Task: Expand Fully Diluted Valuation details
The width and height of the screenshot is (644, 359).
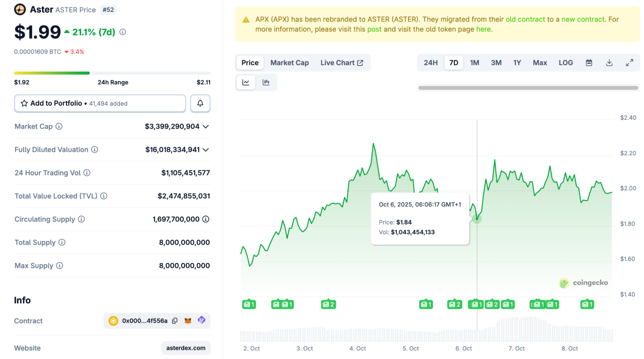Action: (x=206, y=150)
